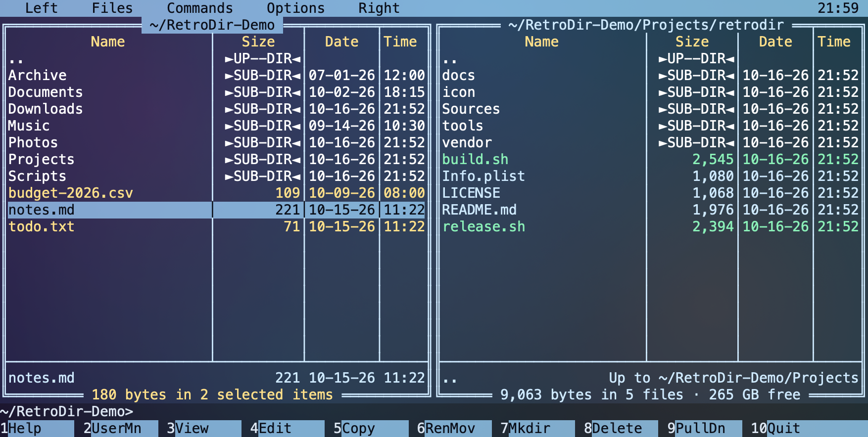
Task: Select the Downloads directory row
Action: [217, 109]
